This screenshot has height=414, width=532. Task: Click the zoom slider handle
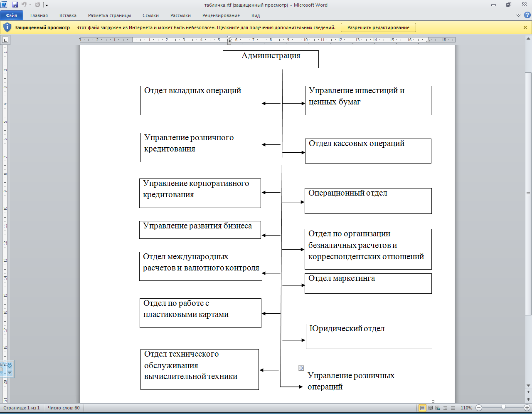(503, 408)
